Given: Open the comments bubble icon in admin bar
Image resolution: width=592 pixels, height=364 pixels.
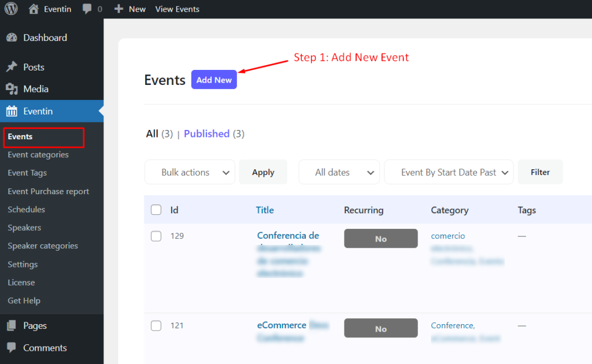Looking at the screenshot, I should click(x=87, y=9).
